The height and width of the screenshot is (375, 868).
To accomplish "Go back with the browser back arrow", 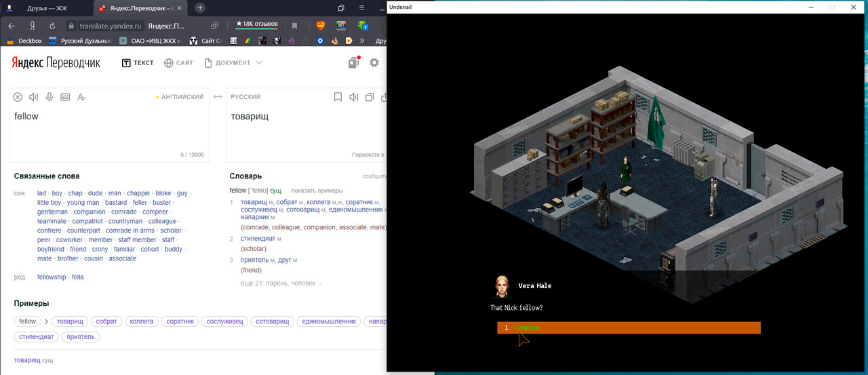I will (x=12, y=26).
